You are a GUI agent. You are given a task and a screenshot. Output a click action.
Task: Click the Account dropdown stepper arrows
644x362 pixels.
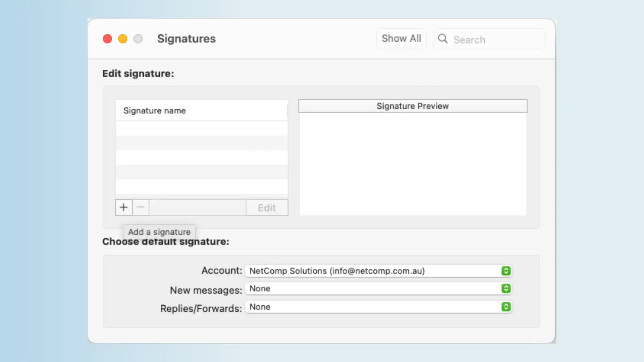tap(505, 271)
